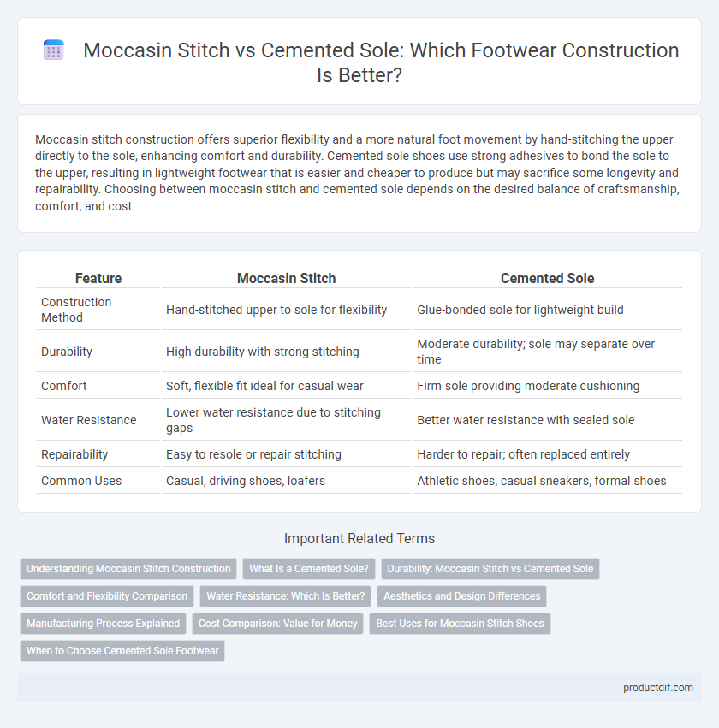Click the page title heading
The height and width of the screenshot is (728, 719).
(381, 62)
